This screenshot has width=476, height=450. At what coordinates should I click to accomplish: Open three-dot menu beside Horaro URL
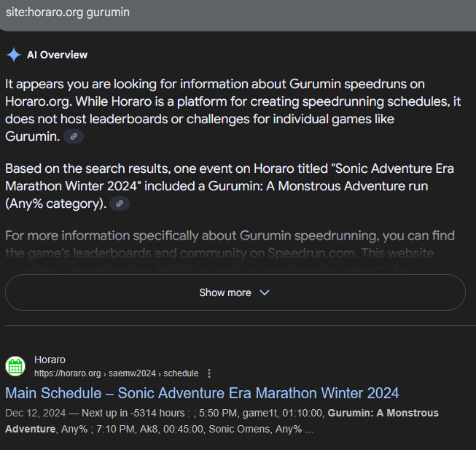(209, 373)
